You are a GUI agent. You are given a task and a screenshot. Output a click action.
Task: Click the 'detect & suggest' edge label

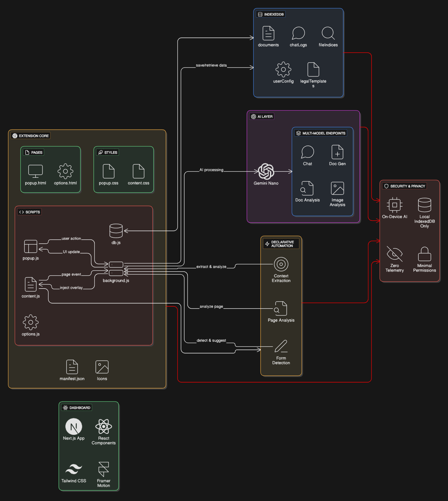[x=211, y=341]
